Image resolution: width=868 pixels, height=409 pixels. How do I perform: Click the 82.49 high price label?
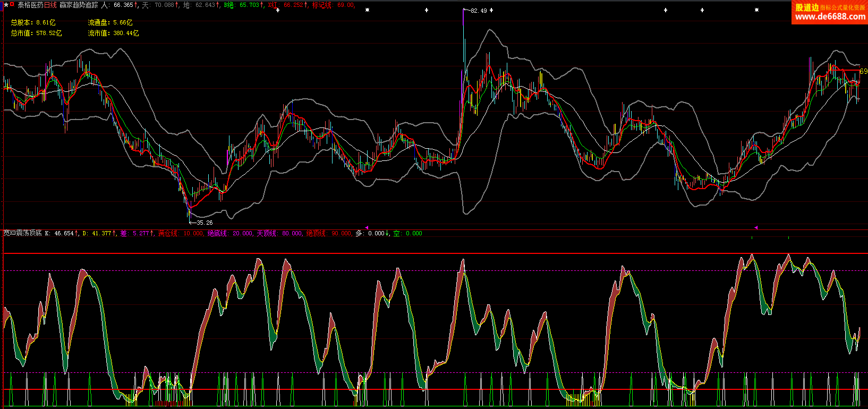(479, 11)
